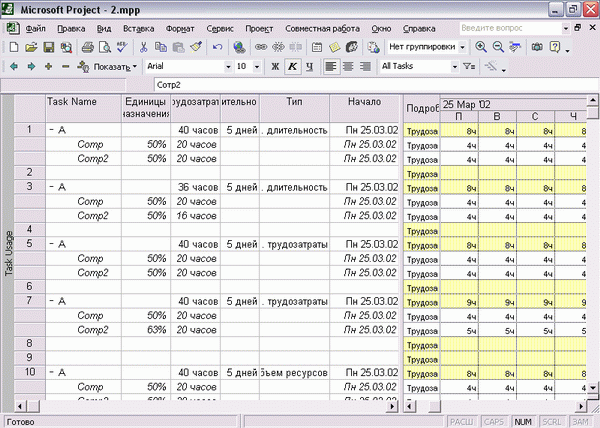Screen dimensions: 600x428
Task: Open the Вставка menu
Action: click(139, 29)
